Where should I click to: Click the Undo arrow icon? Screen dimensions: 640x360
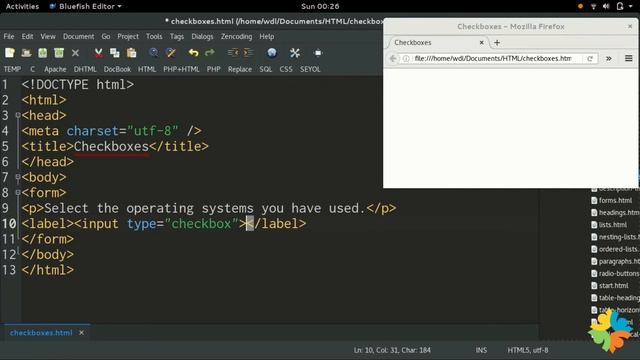pos(193,53)
